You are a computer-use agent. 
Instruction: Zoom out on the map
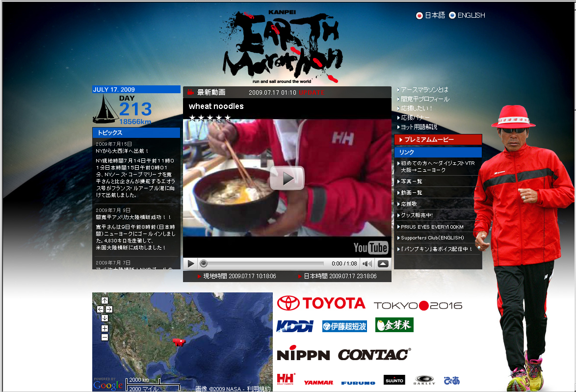coord(105,337)
